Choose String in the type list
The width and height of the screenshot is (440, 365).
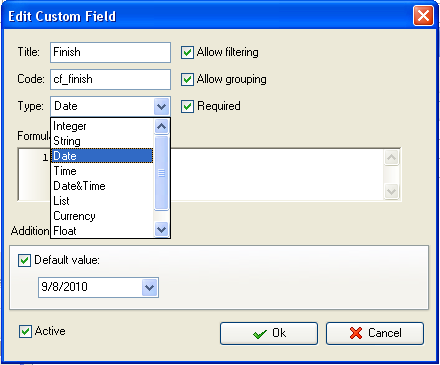click(102, 141)
